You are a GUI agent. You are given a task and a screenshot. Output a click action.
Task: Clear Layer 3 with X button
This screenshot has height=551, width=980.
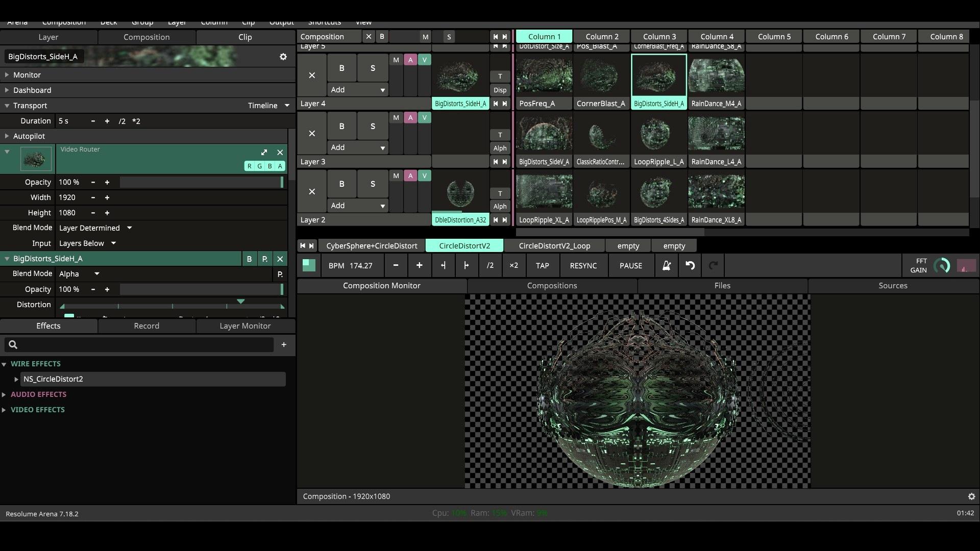(312, 134)
